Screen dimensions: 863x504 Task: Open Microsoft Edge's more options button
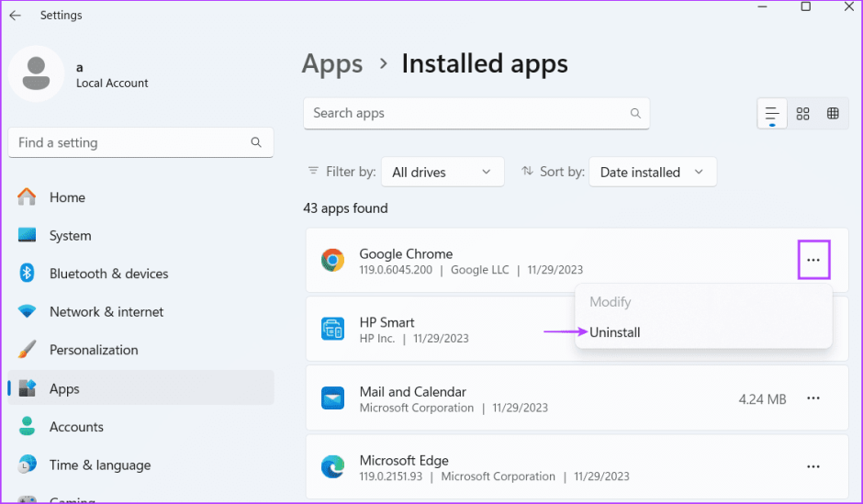pyautogui.click(x=813, y=467)
